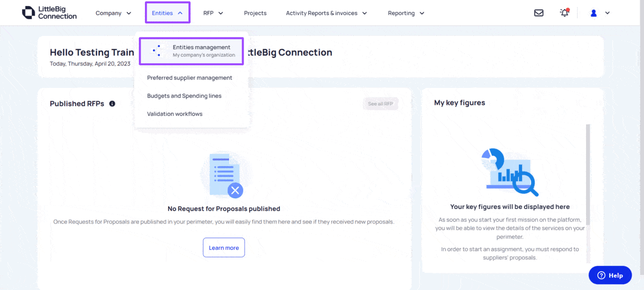
Task: Click the info icon beside Published RFPs
Action: click(x=112, y=103)
